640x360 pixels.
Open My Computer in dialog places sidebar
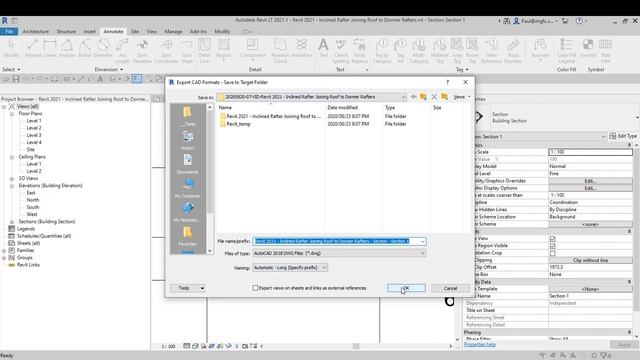click(188, 188)
